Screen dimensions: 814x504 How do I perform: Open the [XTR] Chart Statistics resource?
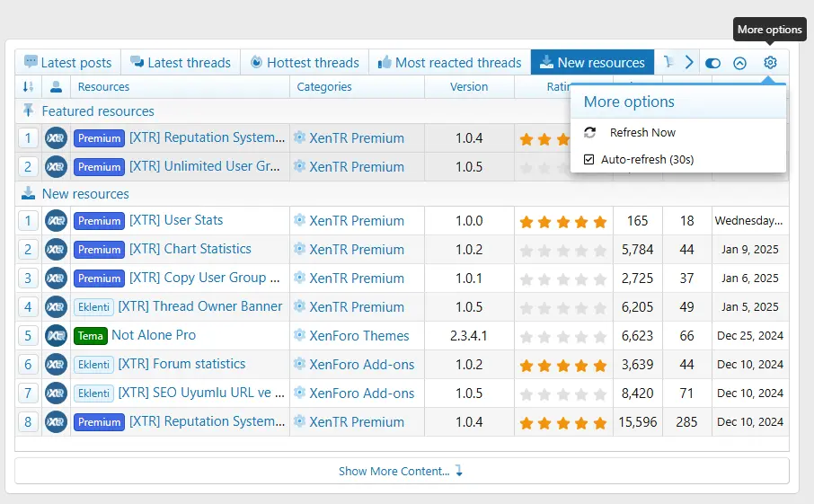click(x=190, y=249)
